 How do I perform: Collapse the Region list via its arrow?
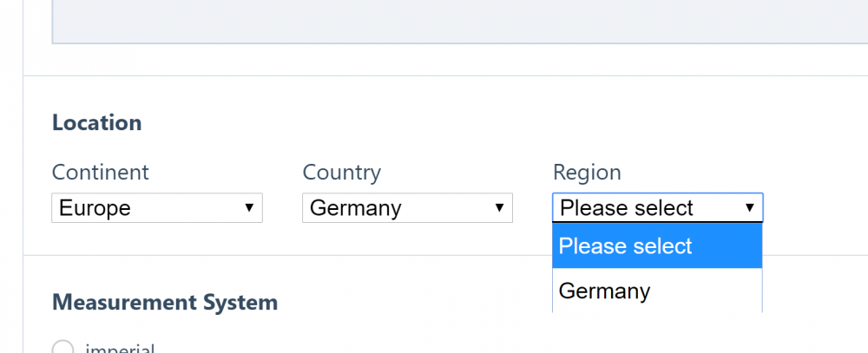coord(749,208)
